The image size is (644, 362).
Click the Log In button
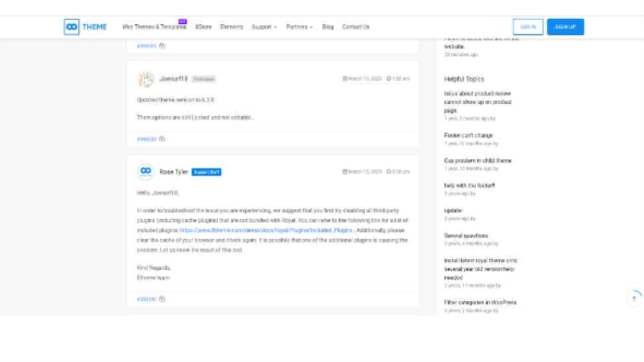[528, 27]
